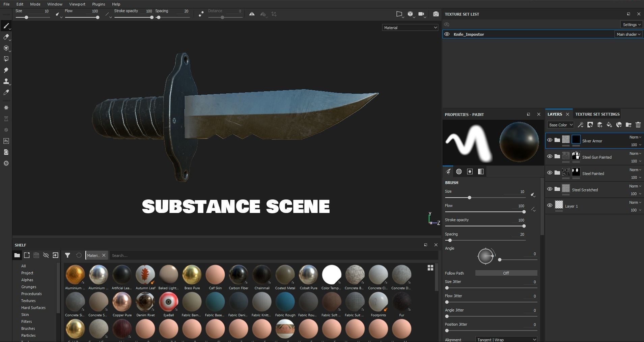The width and height of the screenshot is (644, 342).
Task: Adjust the Stroke opacity slider in properties
Action: [485, 226]
